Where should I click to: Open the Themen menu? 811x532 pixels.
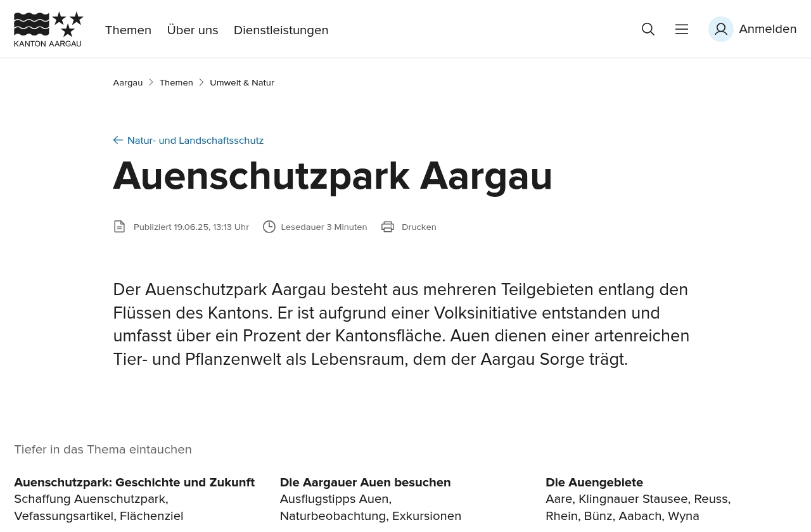click(128, 30)
